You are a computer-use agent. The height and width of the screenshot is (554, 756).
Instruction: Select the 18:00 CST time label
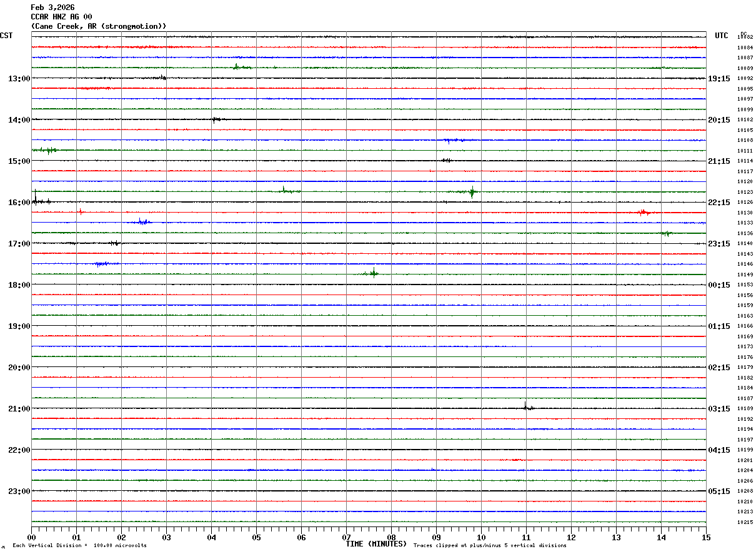19,285
